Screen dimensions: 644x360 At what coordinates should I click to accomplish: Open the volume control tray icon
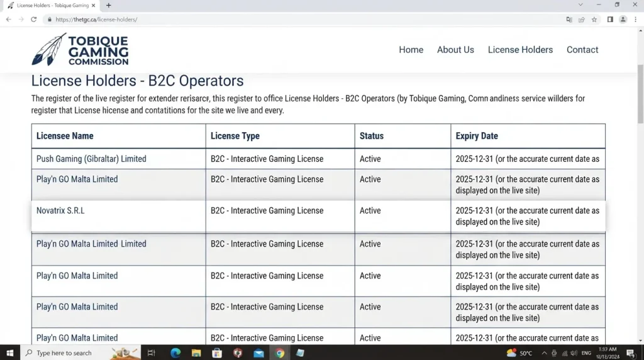tap(574, 353)
